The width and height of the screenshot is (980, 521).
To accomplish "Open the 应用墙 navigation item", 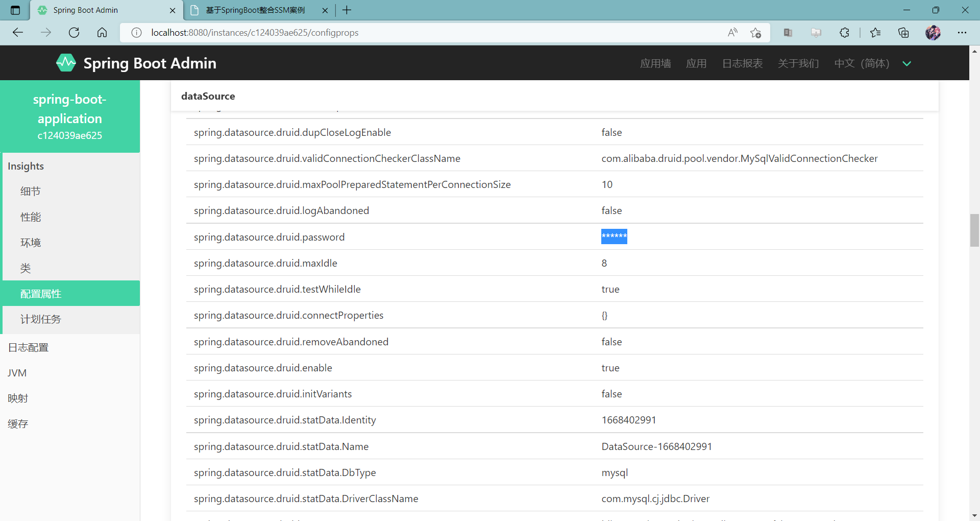I will (655, 63).
